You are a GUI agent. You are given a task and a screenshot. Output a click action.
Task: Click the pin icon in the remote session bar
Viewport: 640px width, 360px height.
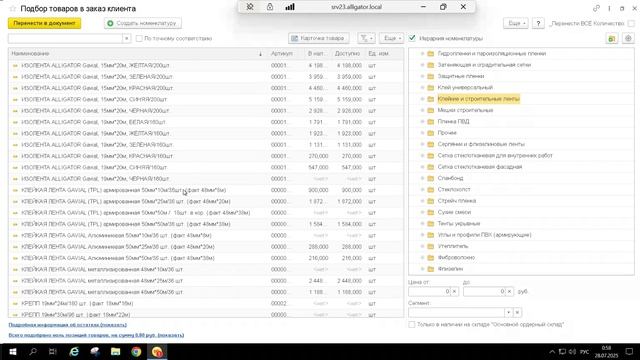[250, 7]
